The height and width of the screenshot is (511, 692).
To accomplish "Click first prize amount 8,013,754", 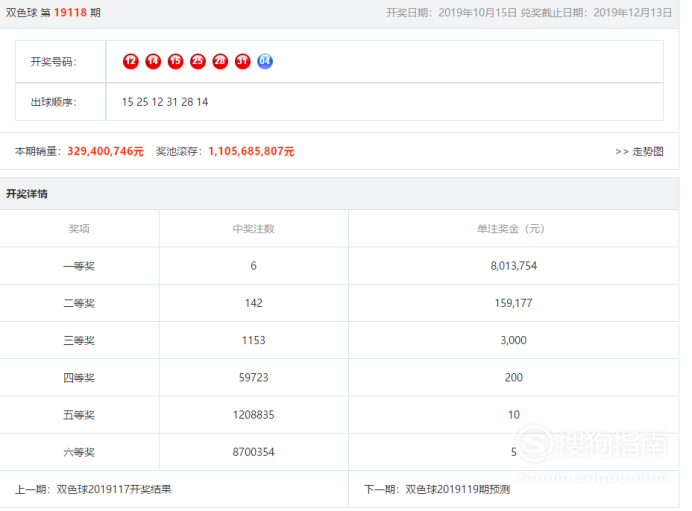I will [x=514, y=266].
